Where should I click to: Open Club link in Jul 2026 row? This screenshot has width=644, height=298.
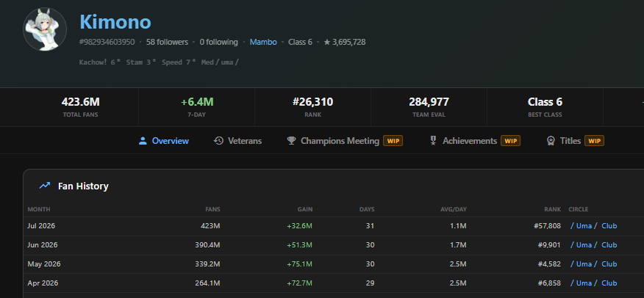coord(609,226)
